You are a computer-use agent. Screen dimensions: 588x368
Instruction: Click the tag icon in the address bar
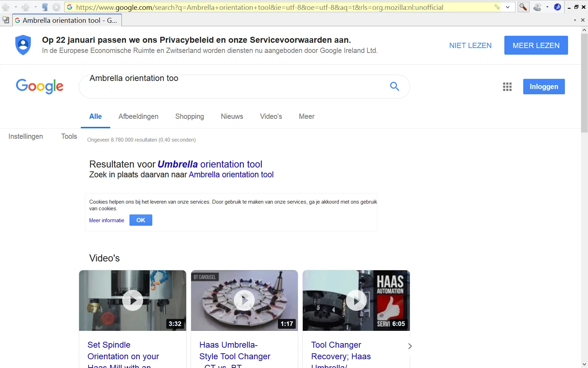coord(497,7)
